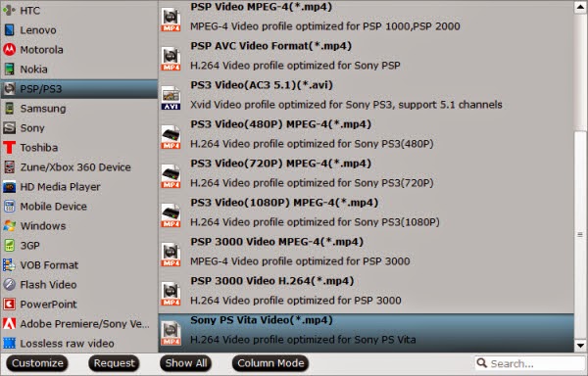
Task: Switch to Column Mode
Action: pos(270,363)
